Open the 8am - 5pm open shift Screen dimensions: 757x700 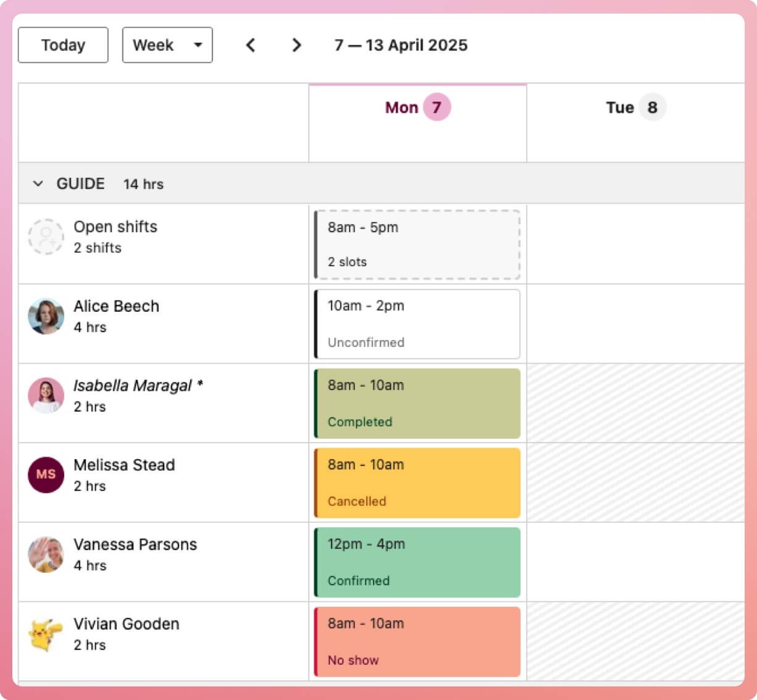[417, 244]
